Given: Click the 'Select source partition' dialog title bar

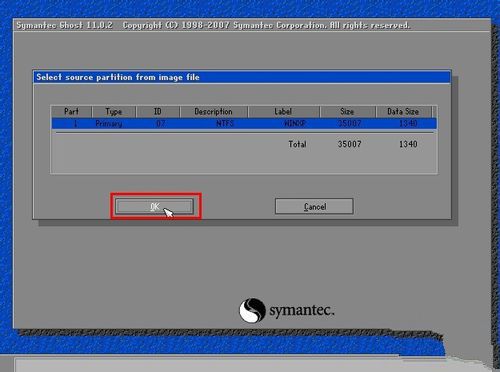Looking at the screenshot, I should click(242, 77).
